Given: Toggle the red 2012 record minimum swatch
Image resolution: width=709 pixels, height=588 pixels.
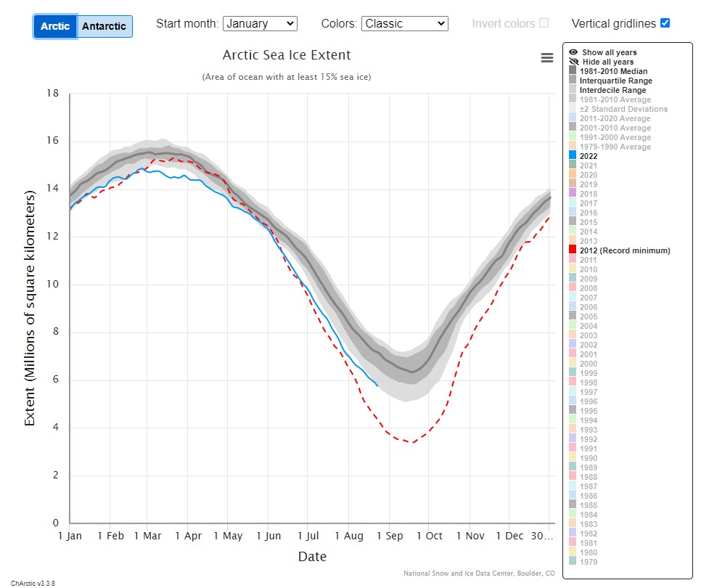Looking at the screenshot, I should point(573,250).
